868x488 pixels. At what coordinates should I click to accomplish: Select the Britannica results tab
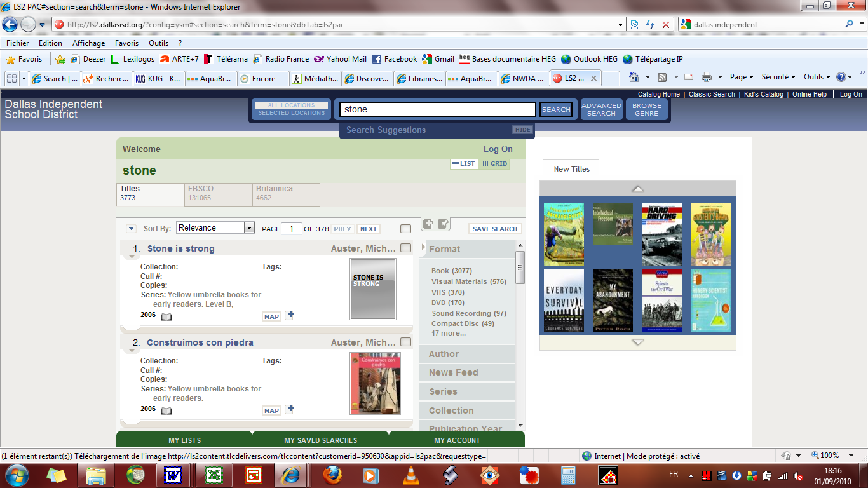[286, 194]
